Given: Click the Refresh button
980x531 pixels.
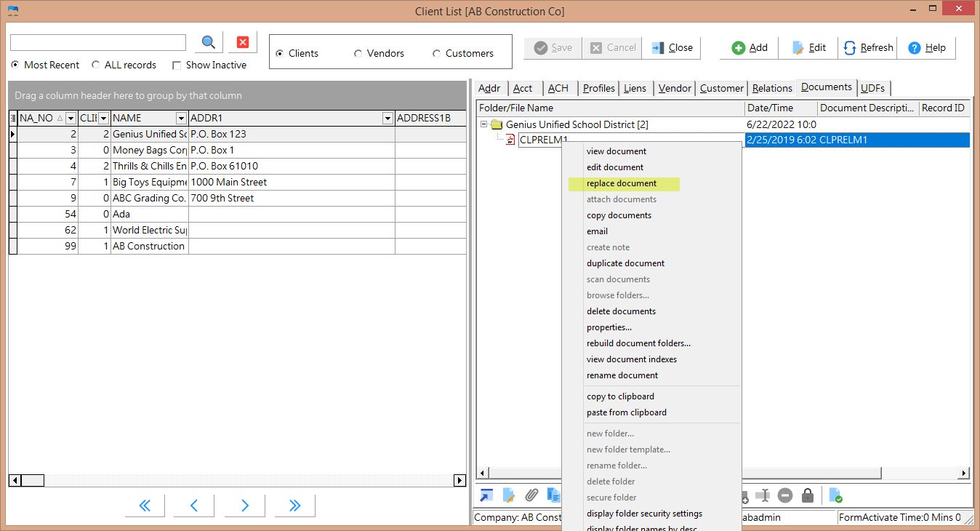Looking at the screenshot, I should [868, 48].
